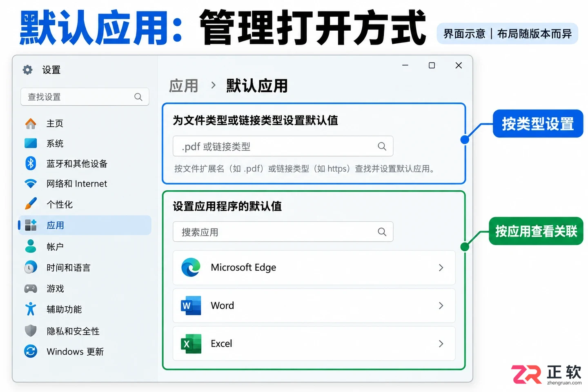The image size is (588, 392).
Task: Open the Microsoft Edge defaults entry
Action: click(x=314, y=267)
